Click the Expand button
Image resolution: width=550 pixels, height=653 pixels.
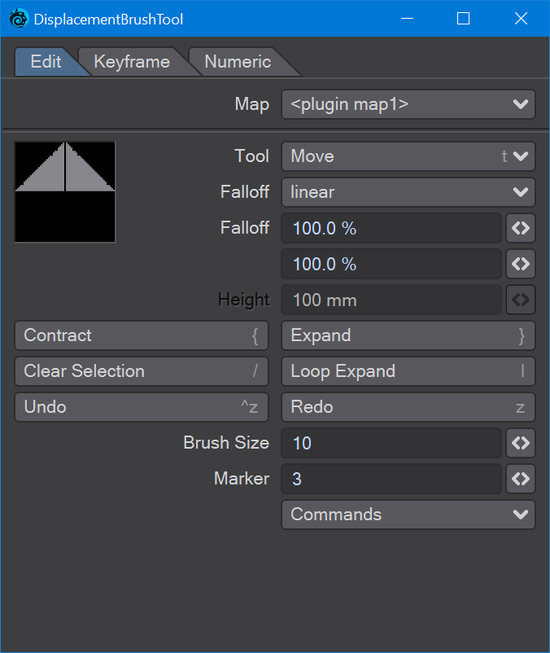tap(408, 335)
